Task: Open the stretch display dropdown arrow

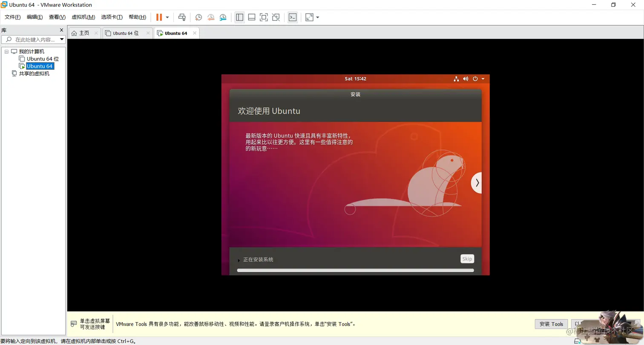Action: click(x=318, y=17)
